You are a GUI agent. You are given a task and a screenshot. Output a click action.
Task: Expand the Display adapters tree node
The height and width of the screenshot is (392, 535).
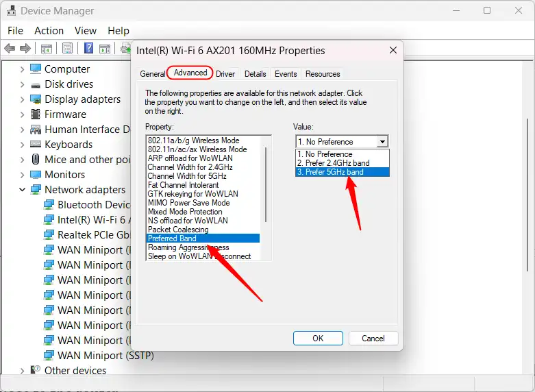pos(22,99)
